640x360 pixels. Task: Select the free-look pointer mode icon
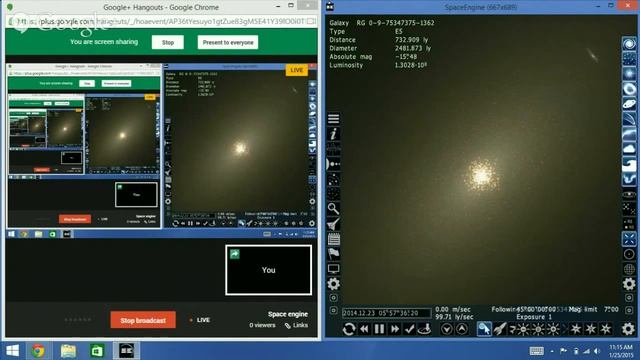pos(484,329)
